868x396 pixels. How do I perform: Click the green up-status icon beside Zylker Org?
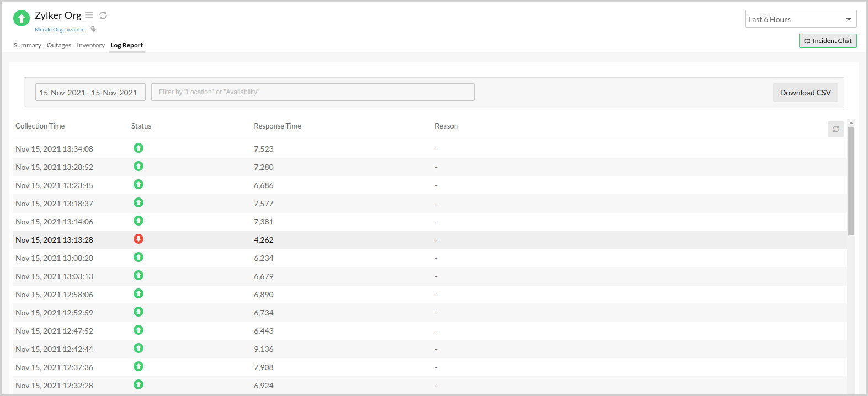tap(22, 18)
